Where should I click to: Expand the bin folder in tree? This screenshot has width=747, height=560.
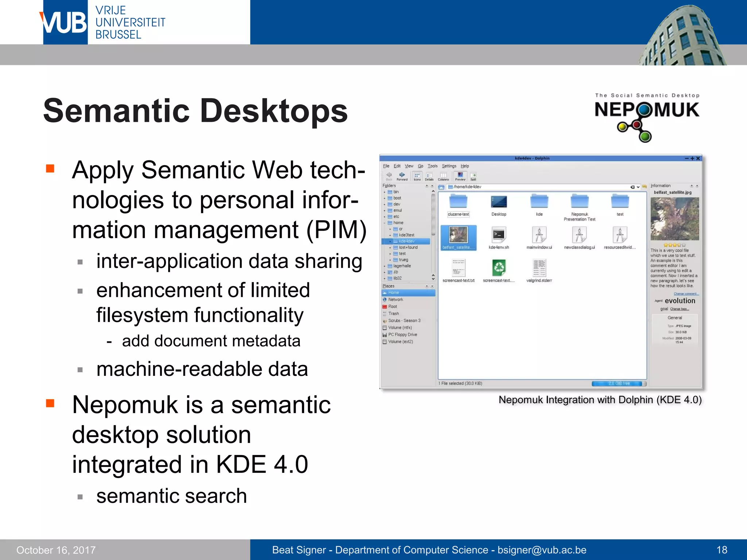(x=384, y=192)
